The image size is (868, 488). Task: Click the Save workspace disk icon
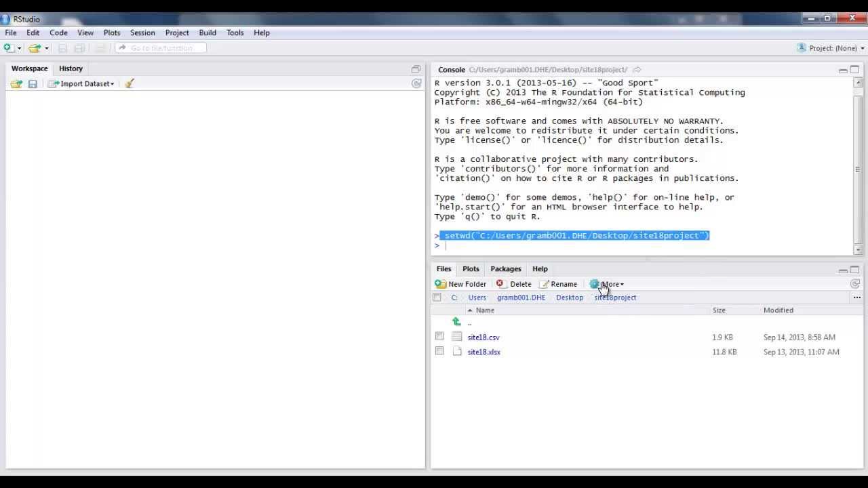pos(33,83)
